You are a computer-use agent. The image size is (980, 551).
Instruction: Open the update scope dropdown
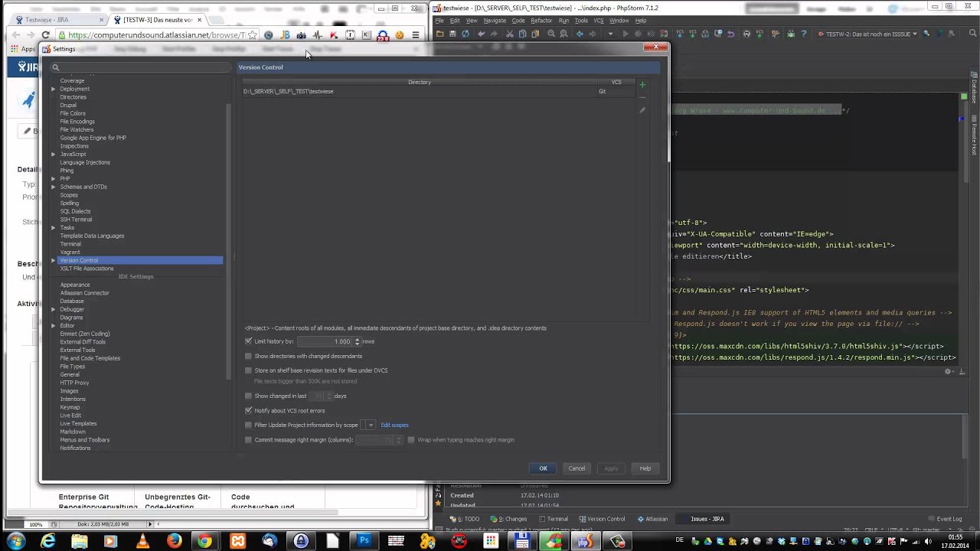point(371,425)
